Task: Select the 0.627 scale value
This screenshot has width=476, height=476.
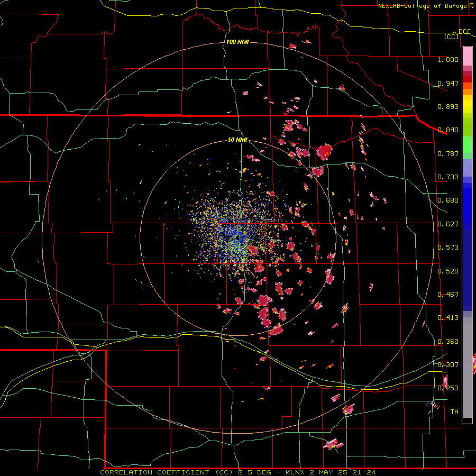Action: [448, 224]
